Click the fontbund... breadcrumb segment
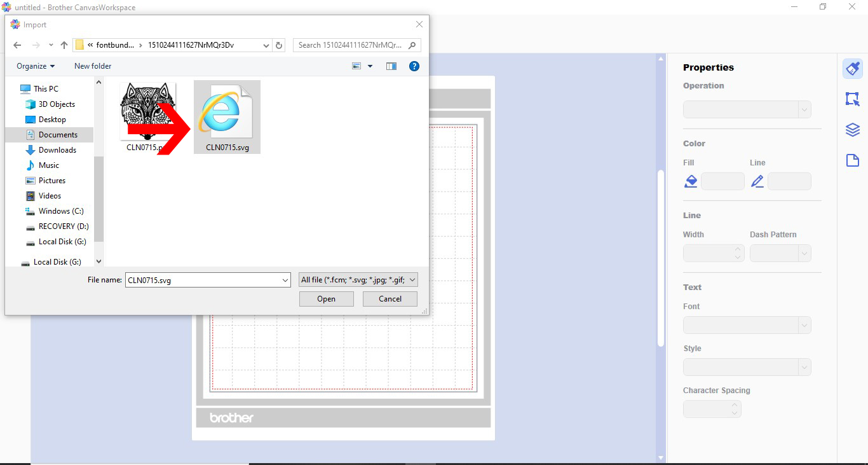The image size is (868, 465). pyautogui.click(x=115, y=45)
